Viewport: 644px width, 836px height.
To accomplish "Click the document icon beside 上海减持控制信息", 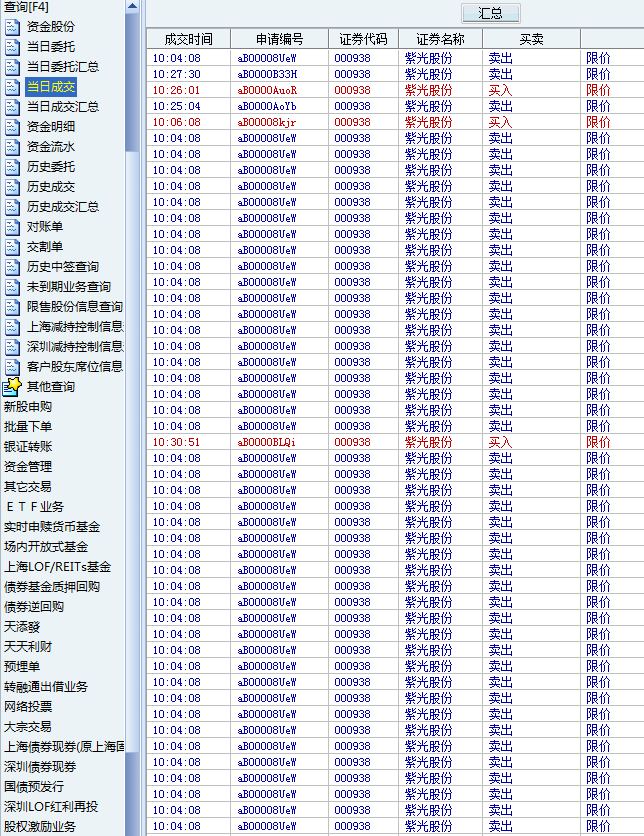I will (12, 327).
